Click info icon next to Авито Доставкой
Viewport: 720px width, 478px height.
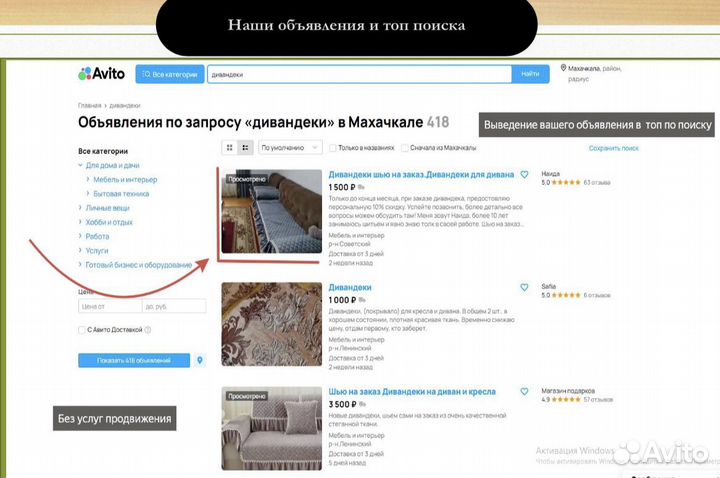coord(148,330)
